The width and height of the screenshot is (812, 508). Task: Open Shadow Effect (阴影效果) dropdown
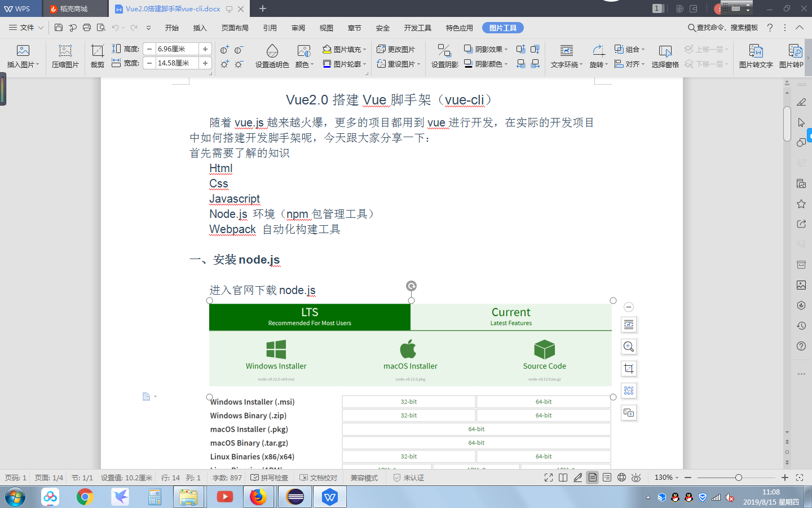point(486,49)
